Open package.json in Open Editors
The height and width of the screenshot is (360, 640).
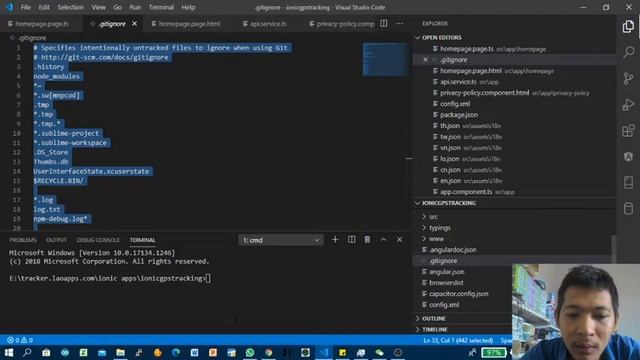point(459,115)
